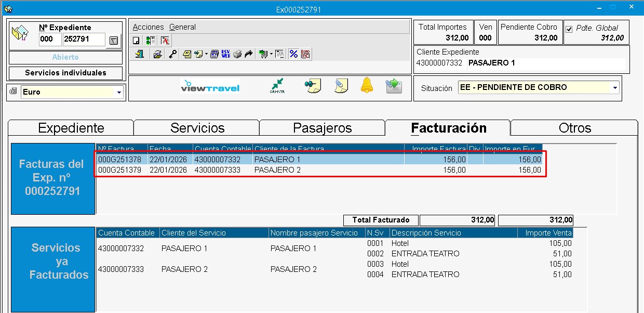Click the pinned note icon
644x313 pixels.
(313, 85)
